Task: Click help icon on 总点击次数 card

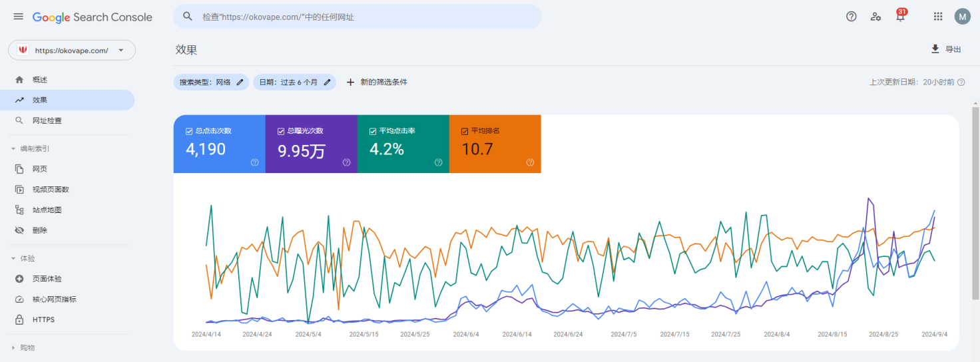Action: click(x=255, y=162)
